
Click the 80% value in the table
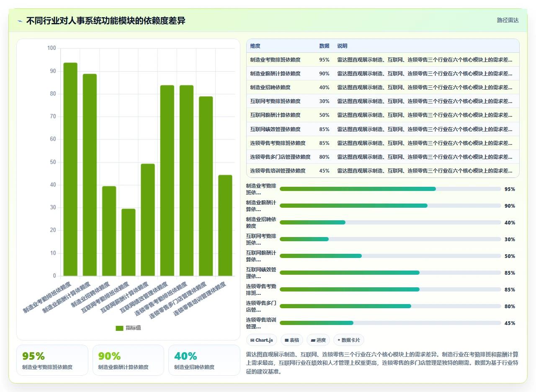pyautogui.click(x=324, y=157)
